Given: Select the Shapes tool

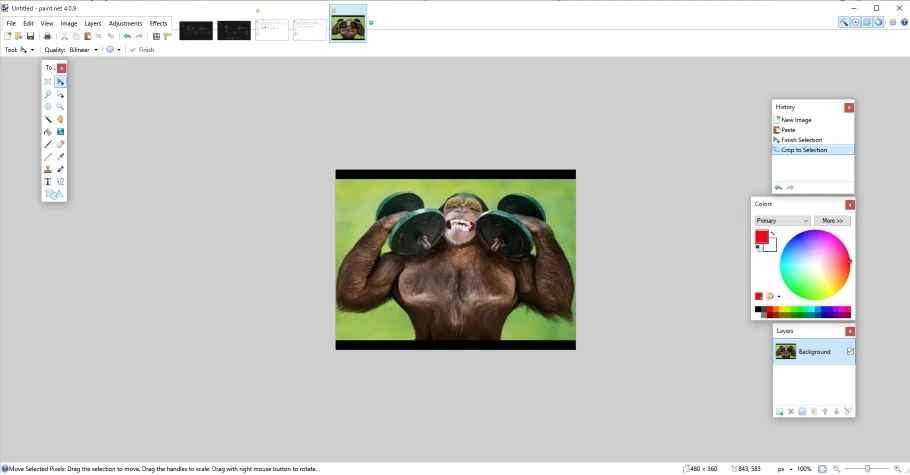Looking at the screenshot, I should click(54, 195).
